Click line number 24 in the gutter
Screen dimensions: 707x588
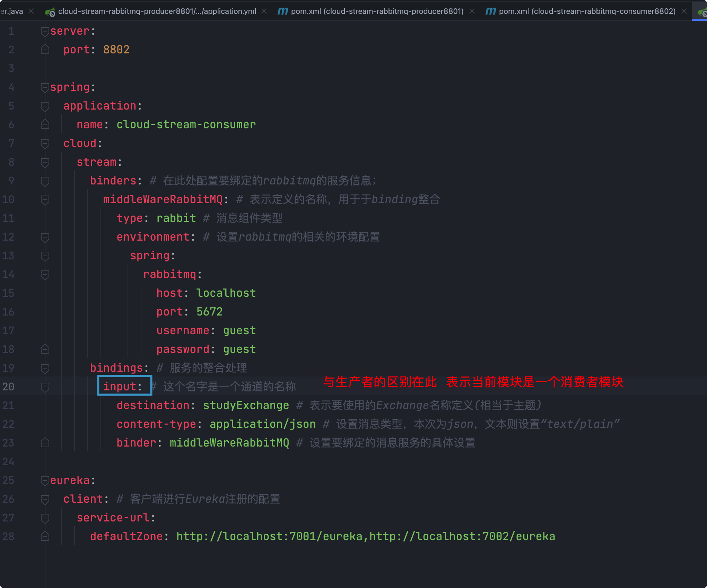pos(8,462)
